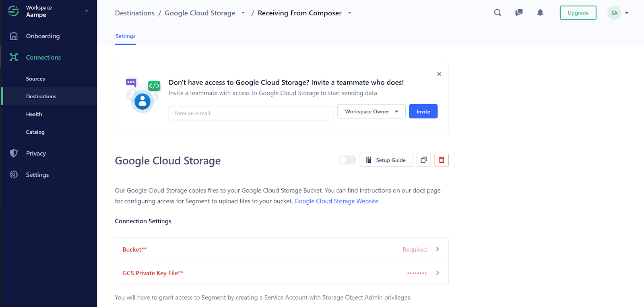Image resolution: width=644 pixels, height=307 pixels.
Task: Click the Onboarding home icon
Action: coord(14,36)
